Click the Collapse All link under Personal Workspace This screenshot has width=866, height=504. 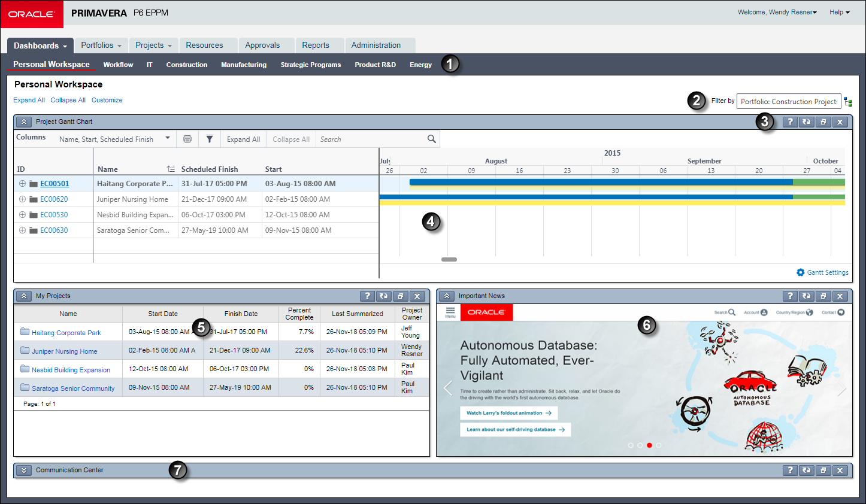(x=68, y=100)
